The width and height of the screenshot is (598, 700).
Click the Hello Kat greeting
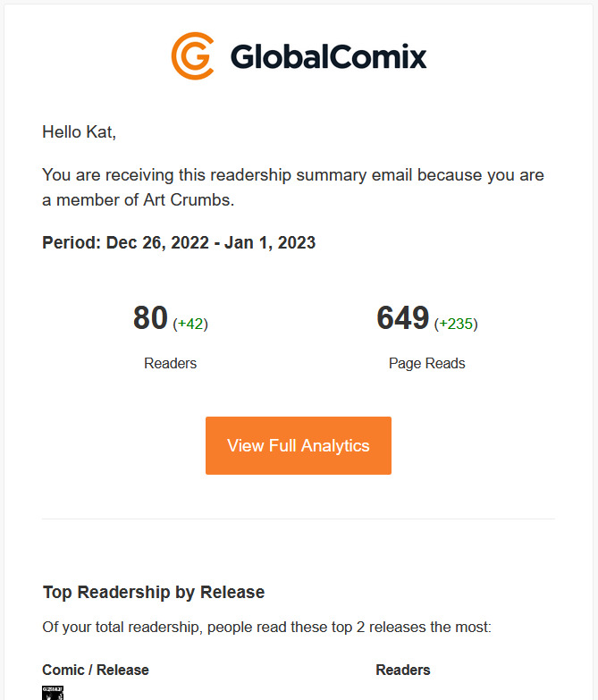click(79, 132)
